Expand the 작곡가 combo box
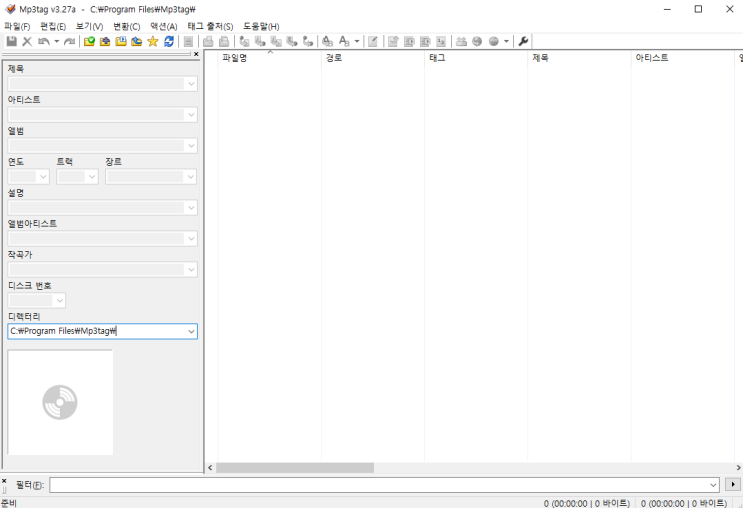Image resolution: width=743 pixels, height=508 pixels. click(191, 270)
